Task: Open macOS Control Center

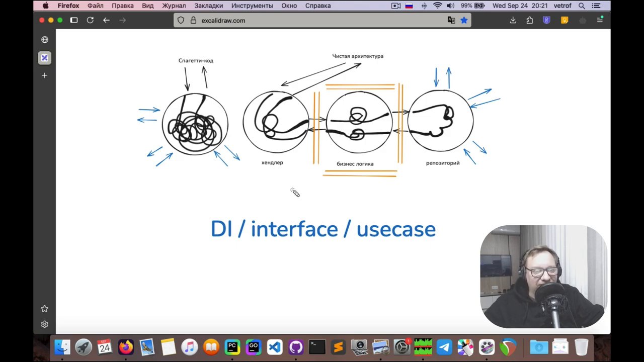Action: [x=597, y=6]
